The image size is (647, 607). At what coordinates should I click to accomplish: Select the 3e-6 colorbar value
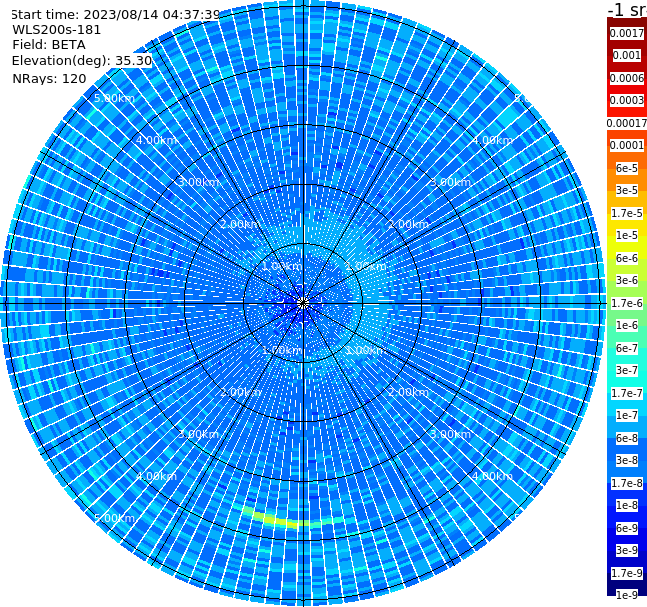click(x=627, y=280)
